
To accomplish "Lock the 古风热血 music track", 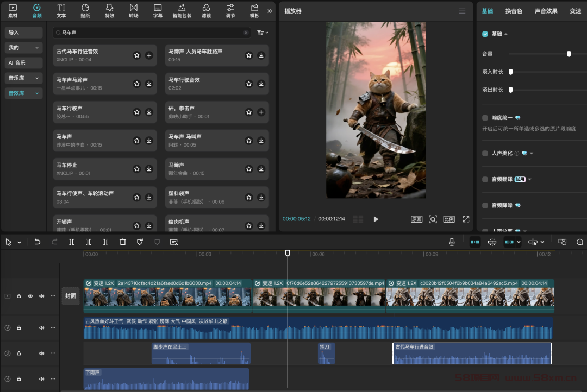I will pos(18,328).
